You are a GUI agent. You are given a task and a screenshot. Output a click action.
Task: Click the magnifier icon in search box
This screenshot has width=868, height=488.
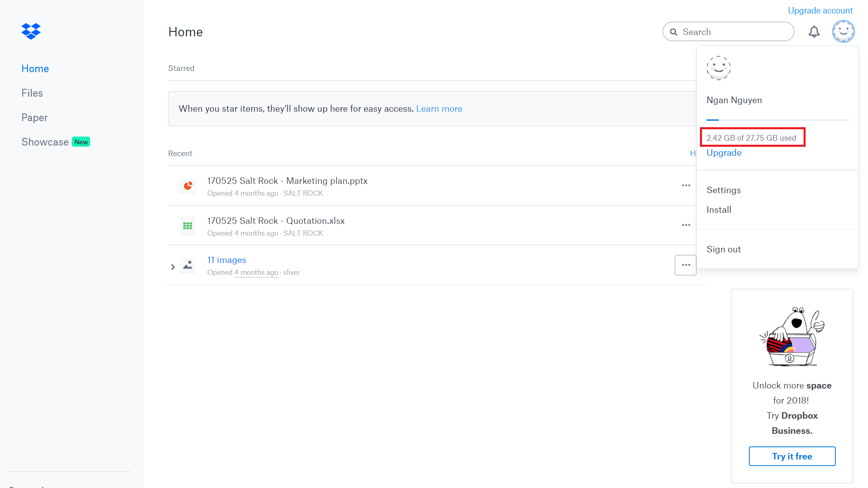click(674, 32)
